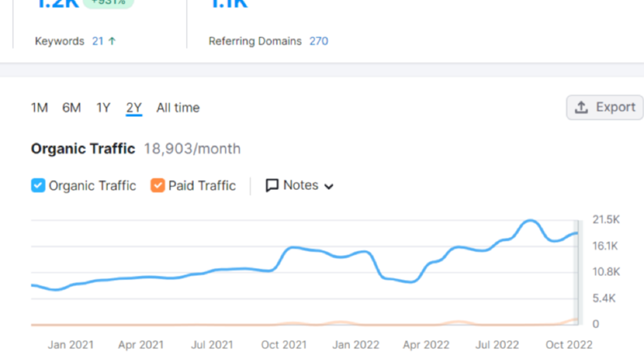
Task: Click the Jan 2022 axis label
Action: pyautogui.click(x=356, y=345)
